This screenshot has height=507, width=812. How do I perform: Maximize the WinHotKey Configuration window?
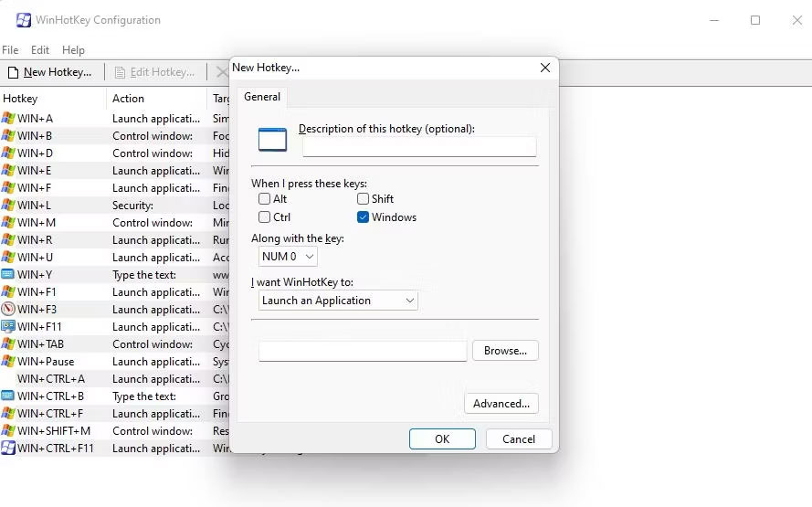coord(755,20)
